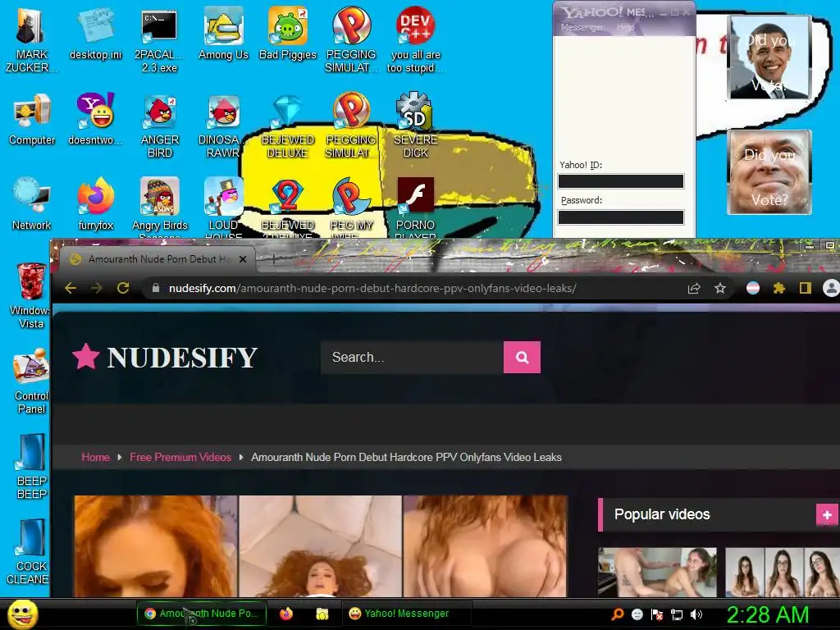Open the Dev-C++ 'you all are too stupid' shortcut
840x630 pixels.
[x=415, y=40]
